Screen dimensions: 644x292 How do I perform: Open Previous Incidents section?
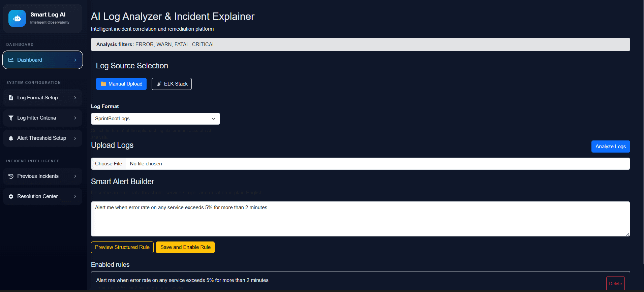coord(42,176)
